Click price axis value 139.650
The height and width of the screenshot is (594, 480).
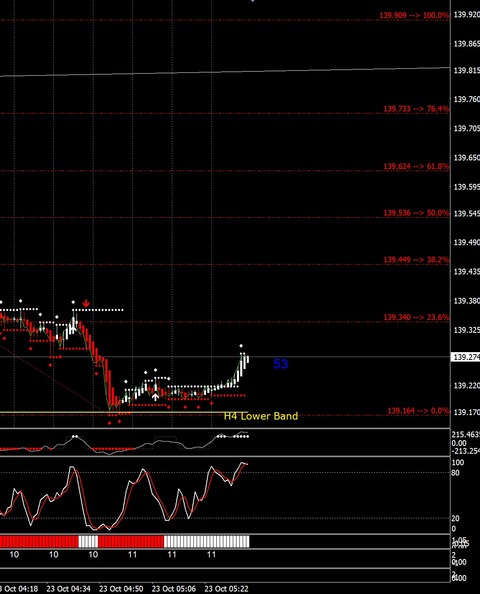coord(466,158)
